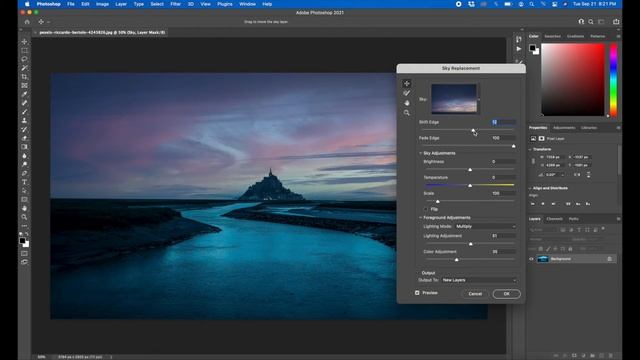Screen dimensions: 640x360
Task: Collapse the Transform section in Properties
Action: coord(530,149)
